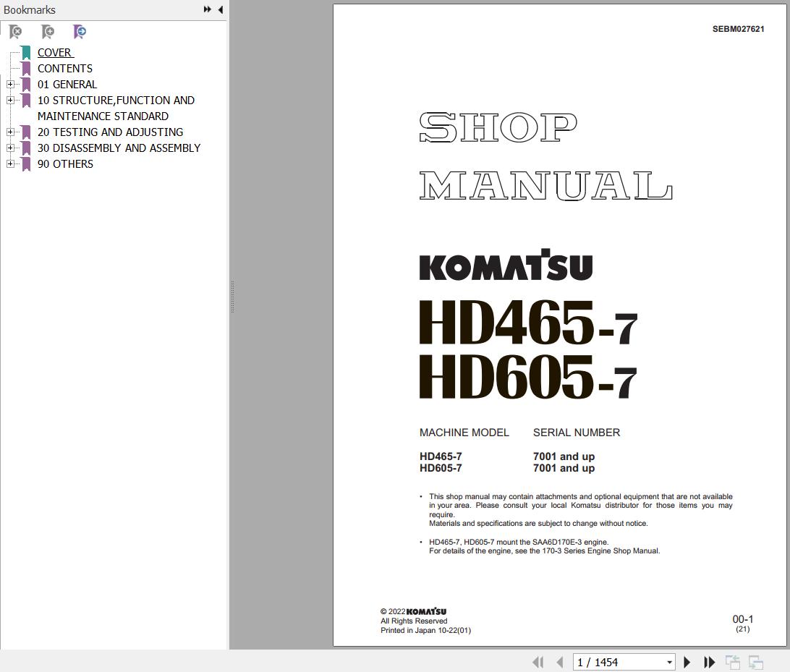Collapse the Bookmarks panel with the left arrow

click(x=220, y=9)
